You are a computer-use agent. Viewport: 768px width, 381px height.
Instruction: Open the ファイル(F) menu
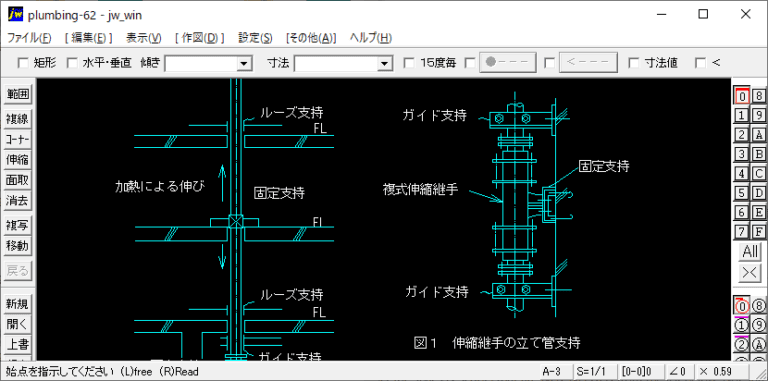click(x=29, y=38)
